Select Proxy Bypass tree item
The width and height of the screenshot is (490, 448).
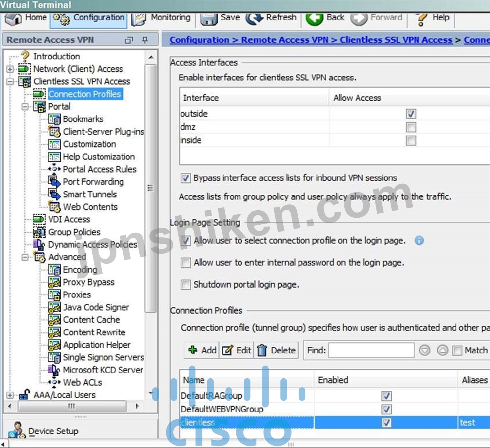click(88, 282)
